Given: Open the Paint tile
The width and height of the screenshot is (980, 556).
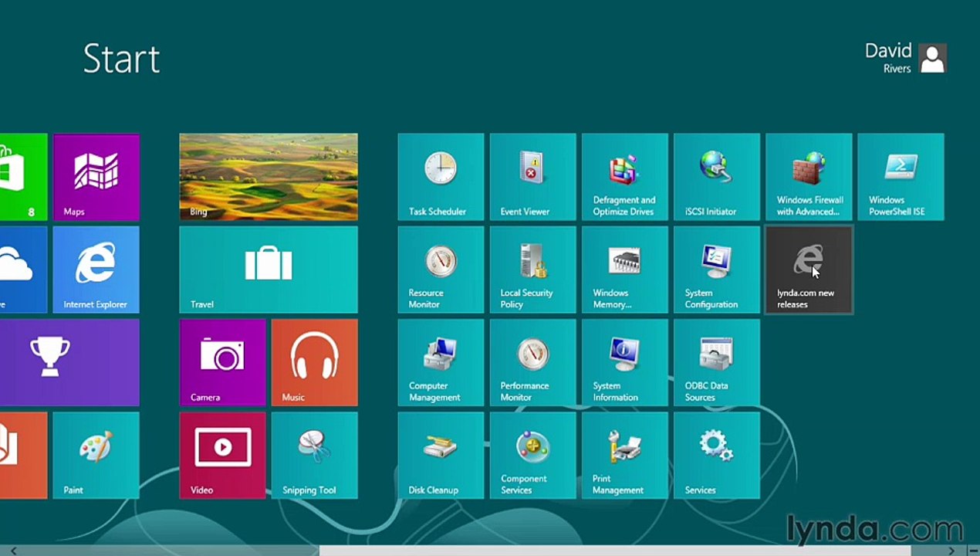Looking at the screenshot, I should [96, 455].
